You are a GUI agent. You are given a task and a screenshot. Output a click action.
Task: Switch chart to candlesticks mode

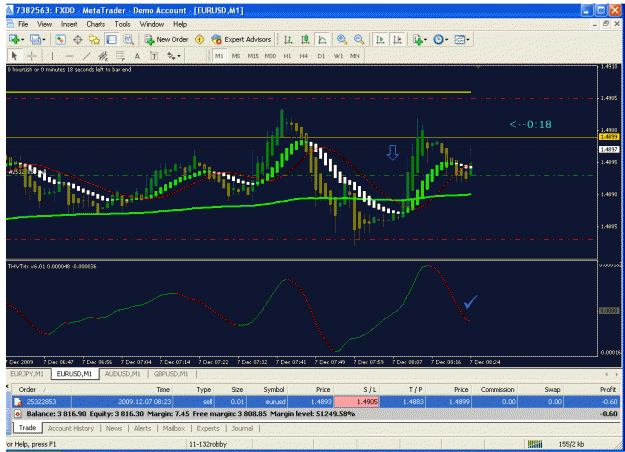click(x=305, y=39)
